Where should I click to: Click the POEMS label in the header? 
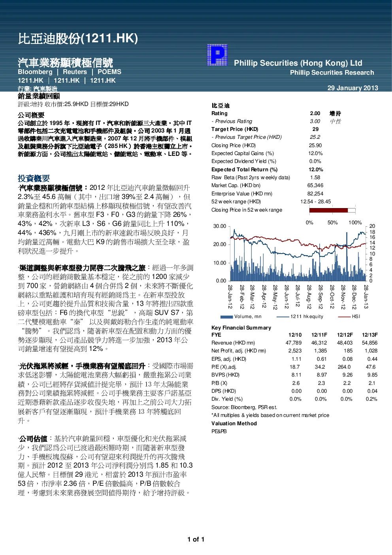[109, 72]
